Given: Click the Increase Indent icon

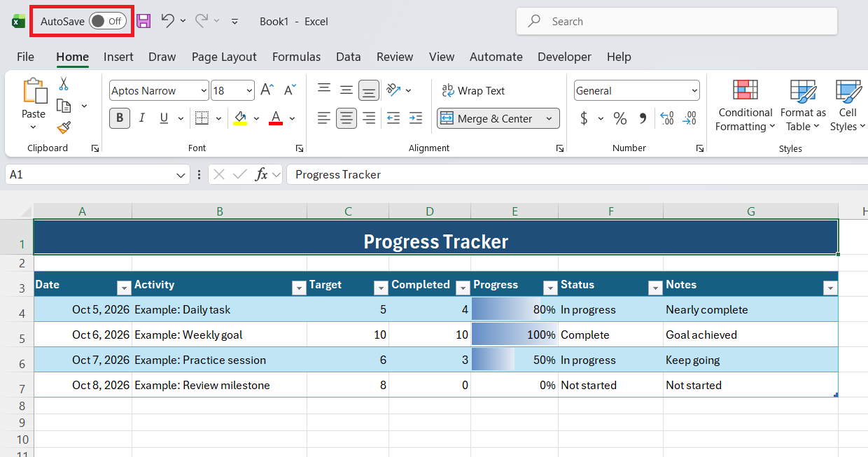Looking at the screenshot, I should [416, 118].
